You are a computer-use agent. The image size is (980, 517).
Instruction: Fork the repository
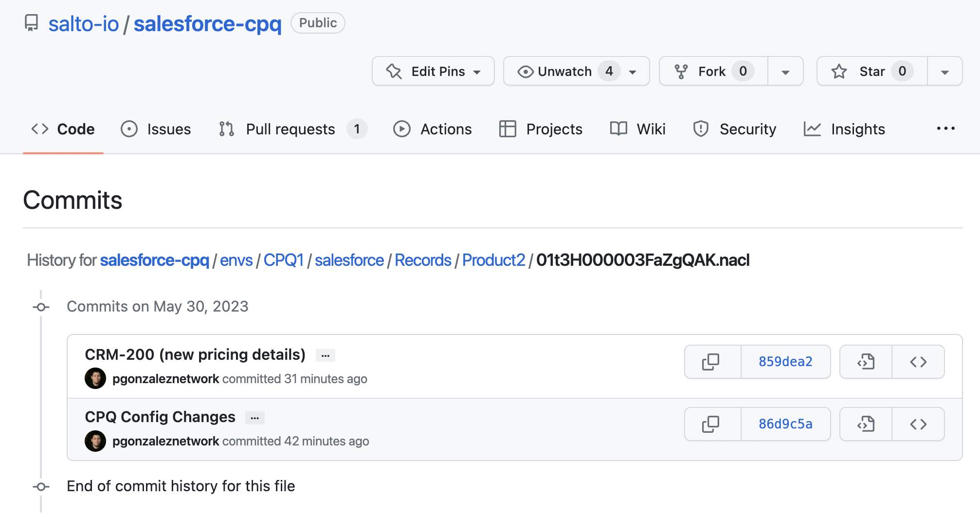714,71
